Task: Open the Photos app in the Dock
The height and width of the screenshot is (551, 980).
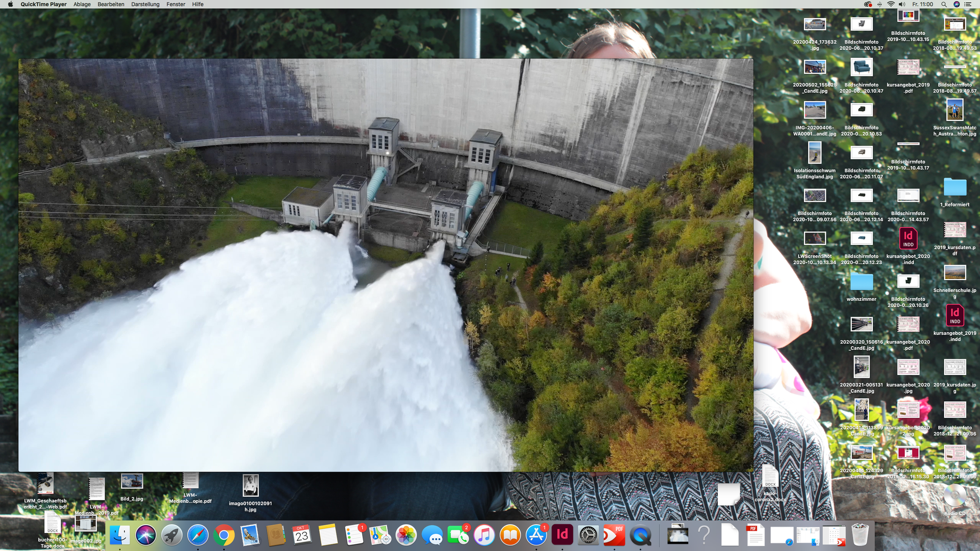Action: 406,535
